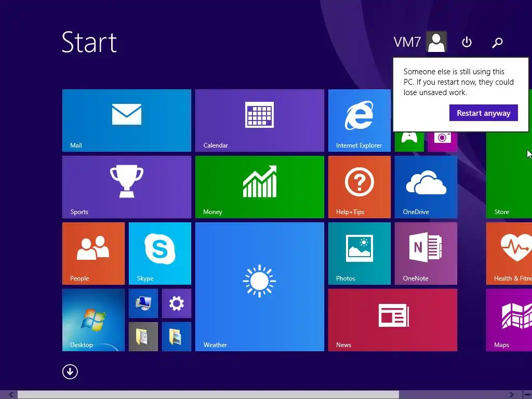Screen dimensions: 532x399
Task: Click the Start heading text
Action: coord(89,43)
